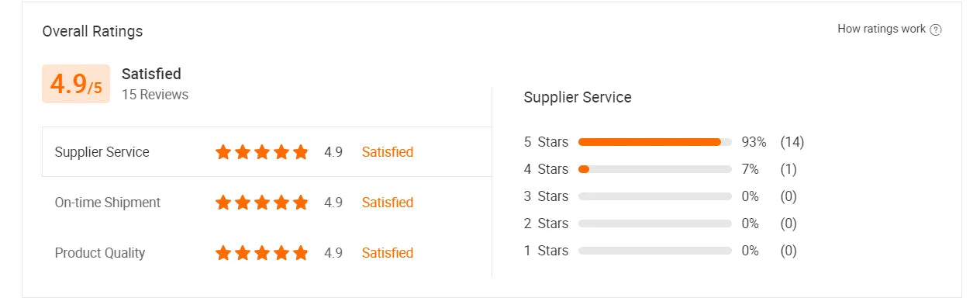Select the On-time Shipment rating row

point(267,203)
